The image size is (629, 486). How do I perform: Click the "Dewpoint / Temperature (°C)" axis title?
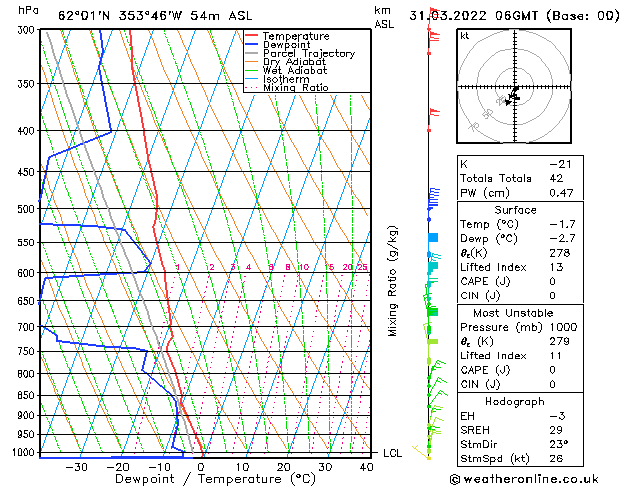[215, 479]
